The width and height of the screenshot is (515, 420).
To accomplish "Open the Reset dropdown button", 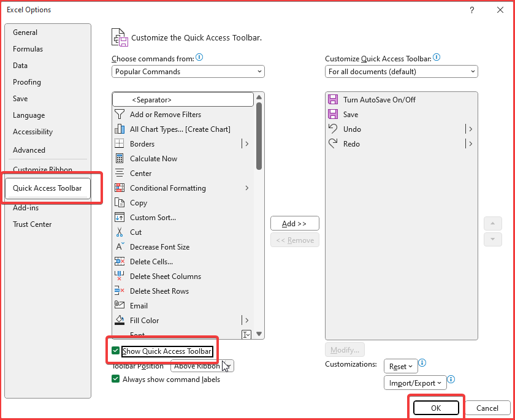I will point(400,366).
